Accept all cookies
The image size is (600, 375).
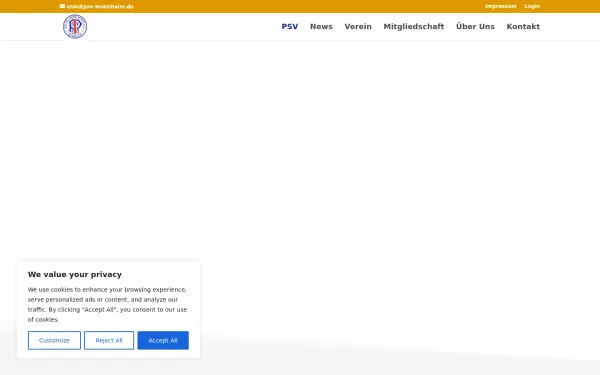pos(163,340)
